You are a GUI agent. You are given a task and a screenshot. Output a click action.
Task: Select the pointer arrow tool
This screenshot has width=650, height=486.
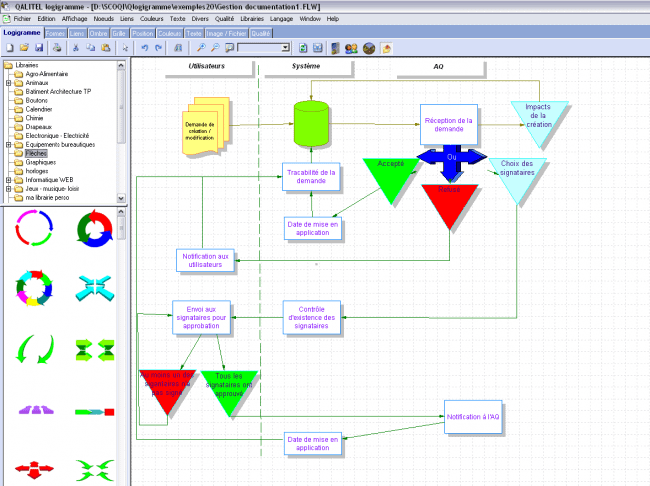[125, 48]
